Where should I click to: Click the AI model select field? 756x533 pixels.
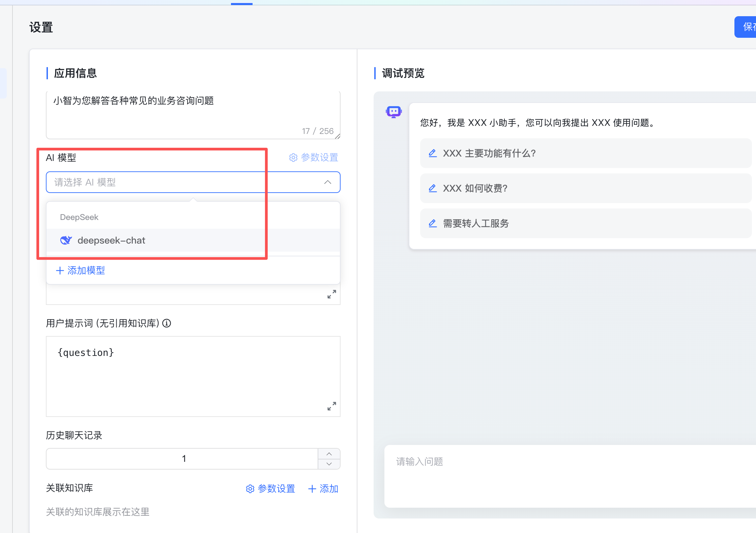(x=193, y=182)
